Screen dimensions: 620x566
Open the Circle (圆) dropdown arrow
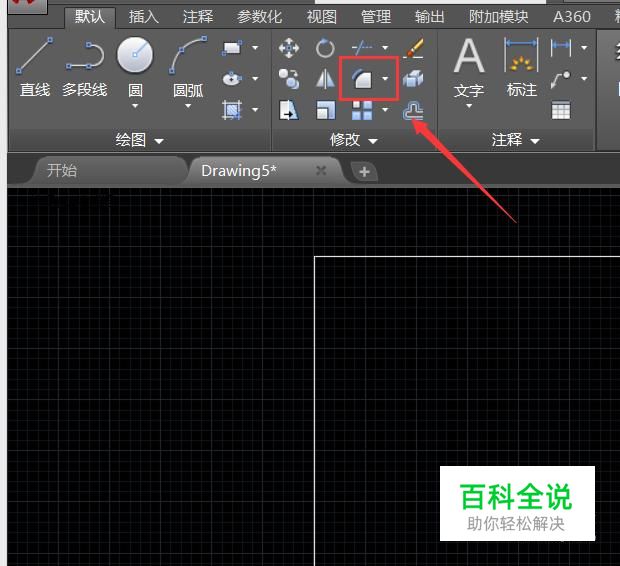click(135, 106)
